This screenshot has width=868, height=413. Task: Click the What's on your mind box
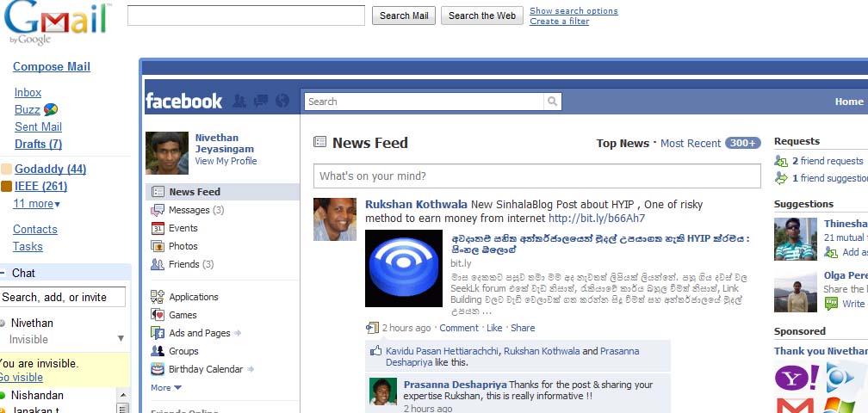pos(537,176)
